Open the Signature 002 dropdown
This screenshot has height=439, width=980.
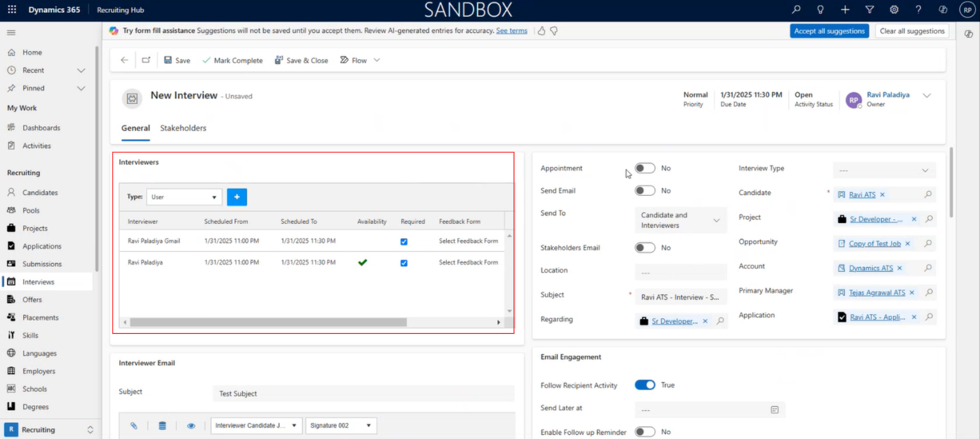point(341,426)
